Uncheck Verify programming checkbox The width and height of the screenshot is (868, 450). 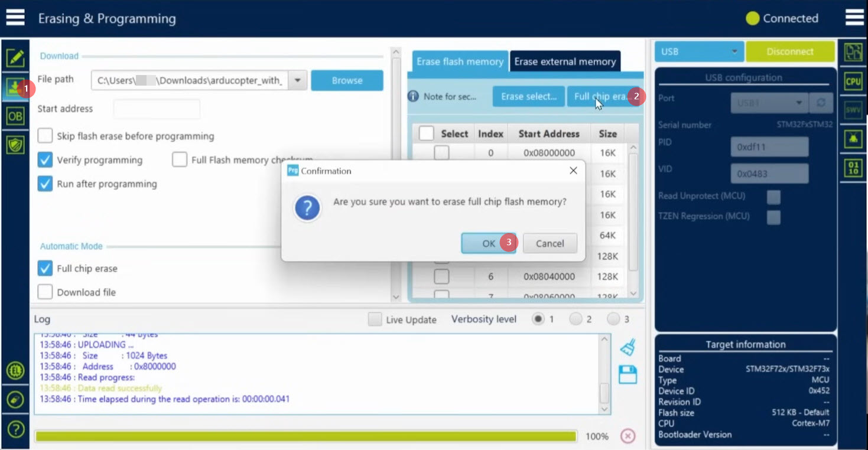click(x=45, y=160)
